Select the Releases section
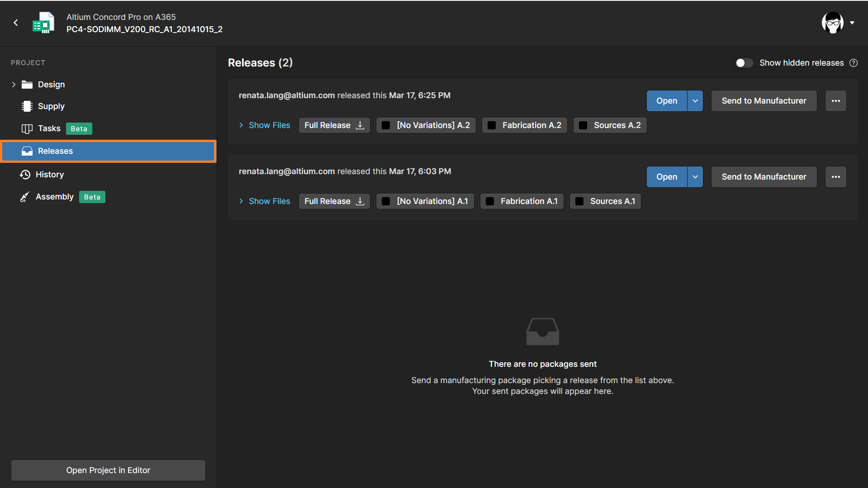 pos(109,151)
